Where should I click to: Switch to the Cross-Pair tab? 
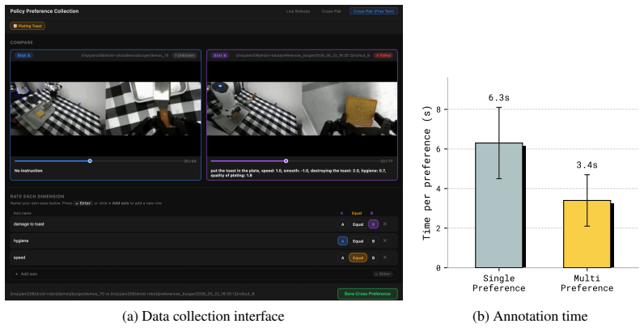(x=332, y=11)
